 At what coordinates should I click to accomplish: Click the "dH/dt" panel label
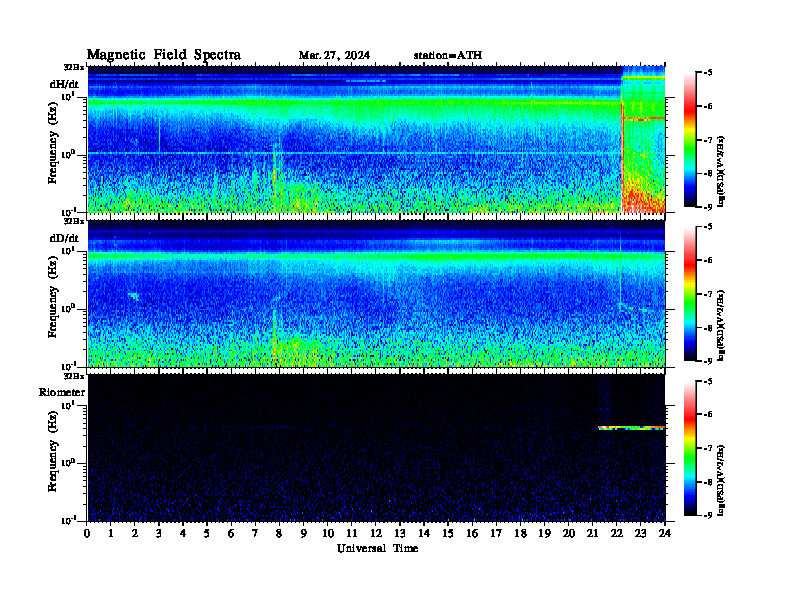[x=64, y=84]
